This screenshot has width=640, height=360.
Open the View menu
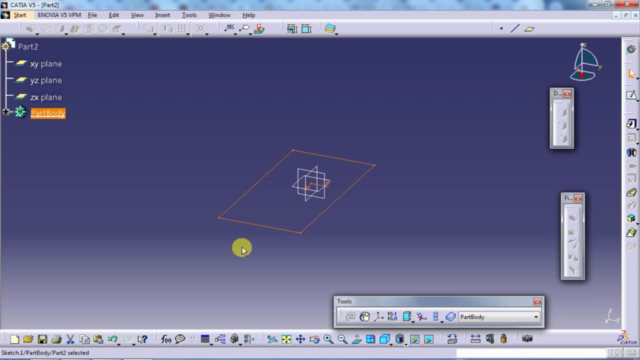coord(137,15)
